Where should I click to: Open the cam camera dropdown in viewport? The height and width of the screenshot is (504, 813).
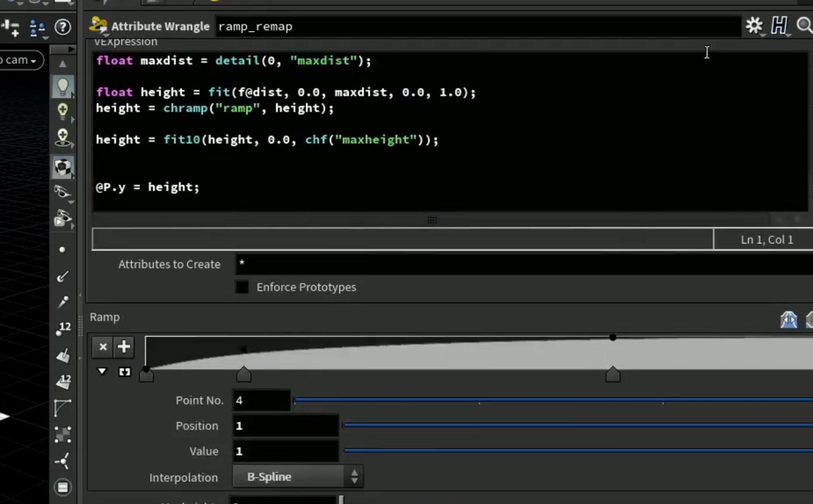(x=21, y=60)
